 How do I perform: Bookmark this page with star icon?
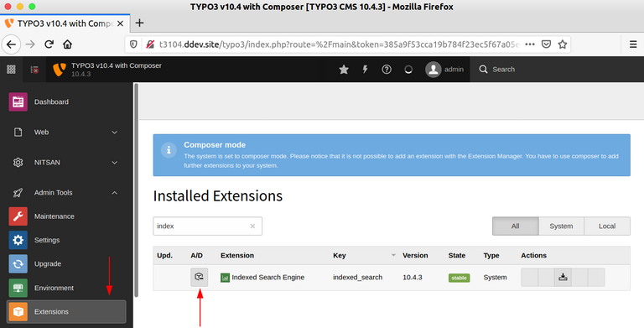(563, 44)
